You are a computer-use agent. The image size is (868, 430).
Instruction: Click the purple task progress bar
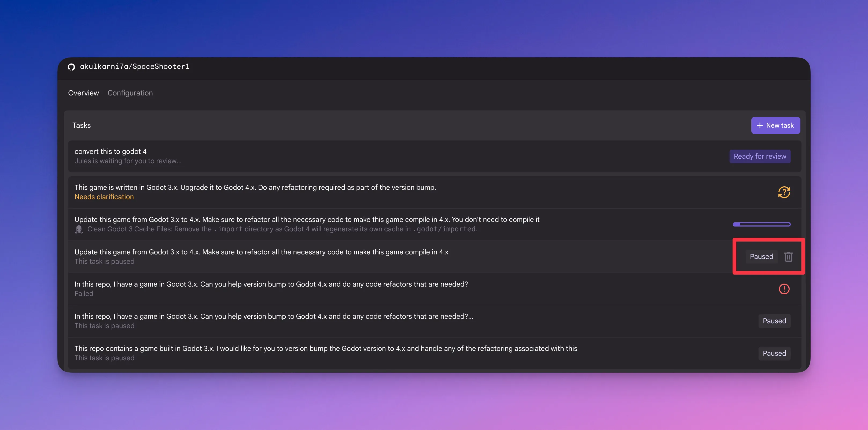click(761, 225)
